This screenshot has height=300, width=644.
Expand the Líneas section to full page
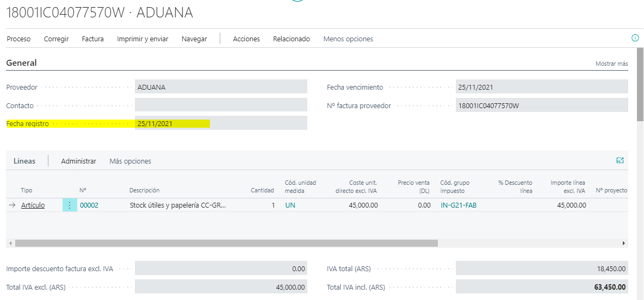click(x=620, y=161)
